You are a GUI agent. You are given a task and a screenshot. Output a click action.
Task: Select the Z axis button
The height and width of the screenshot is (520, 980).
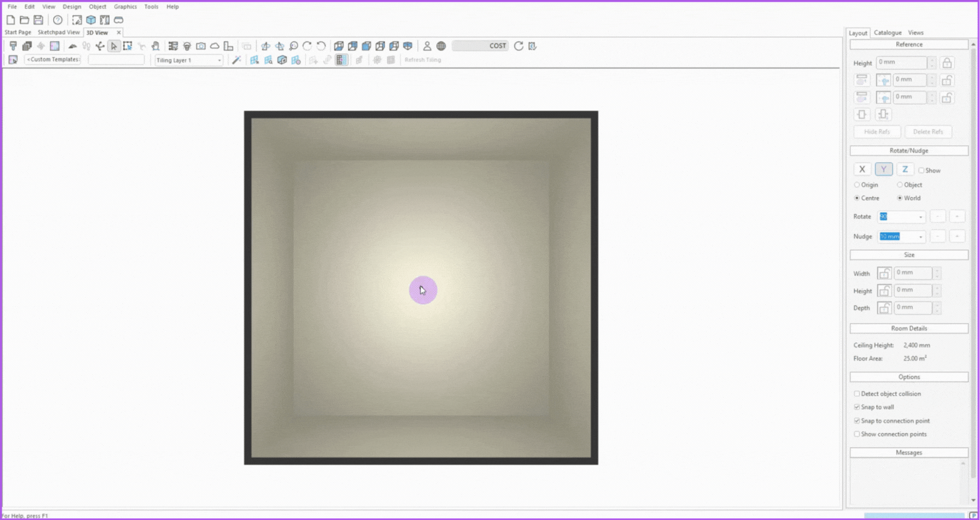tap(905, 169)
